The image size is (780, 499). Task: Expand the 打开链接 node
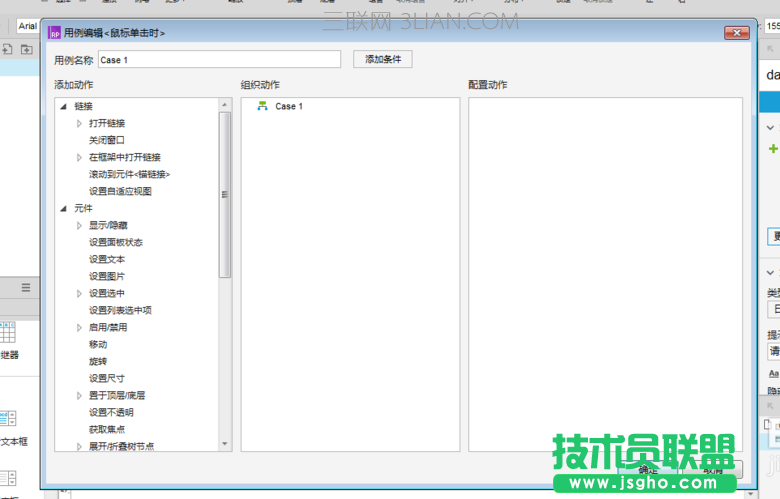pyautogui.click(x=79, y=123)
